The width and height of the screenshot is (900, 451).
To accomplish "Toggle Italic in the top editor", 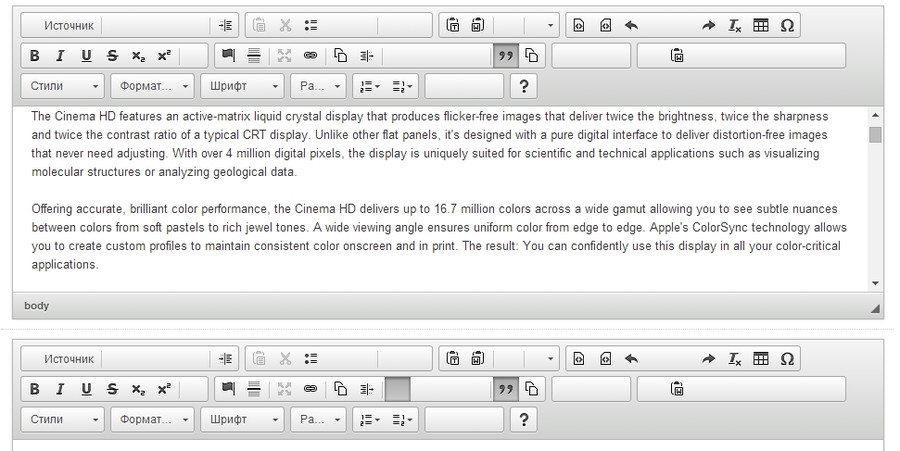I will (x=60, y=55).
